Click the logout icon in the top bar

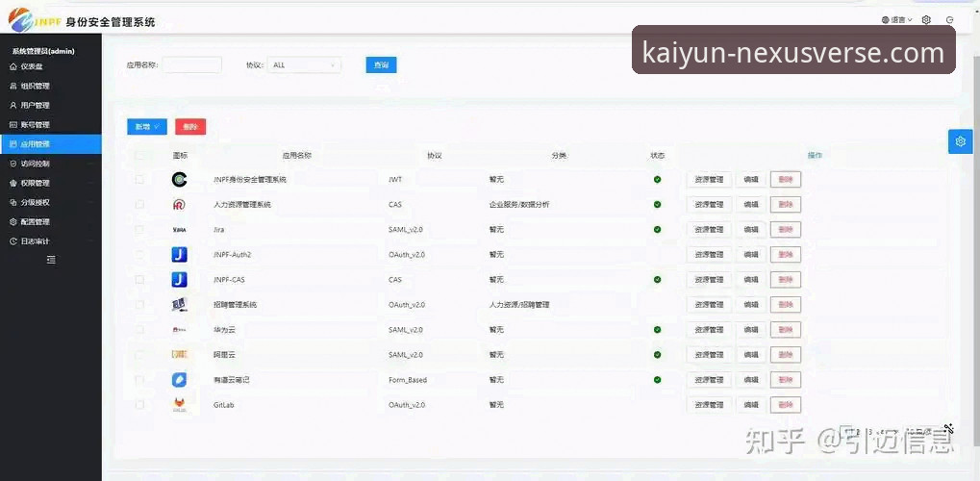click(x=950, y=20)
